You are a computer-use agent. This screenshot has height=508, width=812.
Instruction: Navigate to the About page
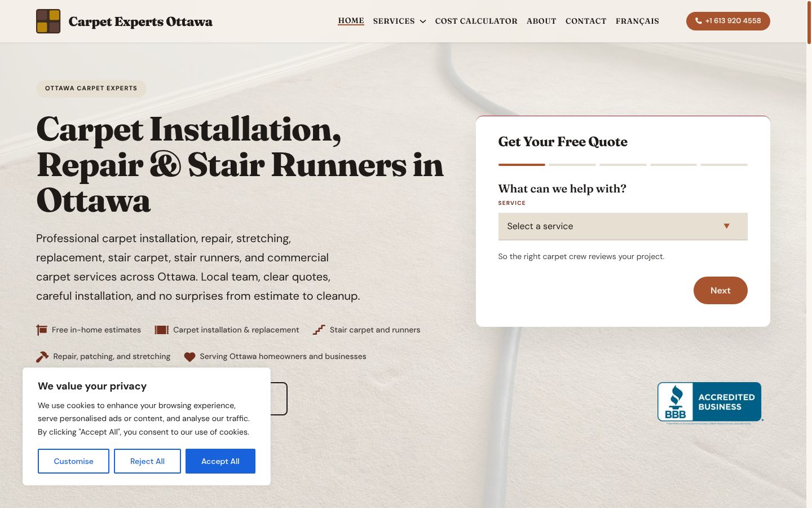pyautogui.click(x=541, y=21)
